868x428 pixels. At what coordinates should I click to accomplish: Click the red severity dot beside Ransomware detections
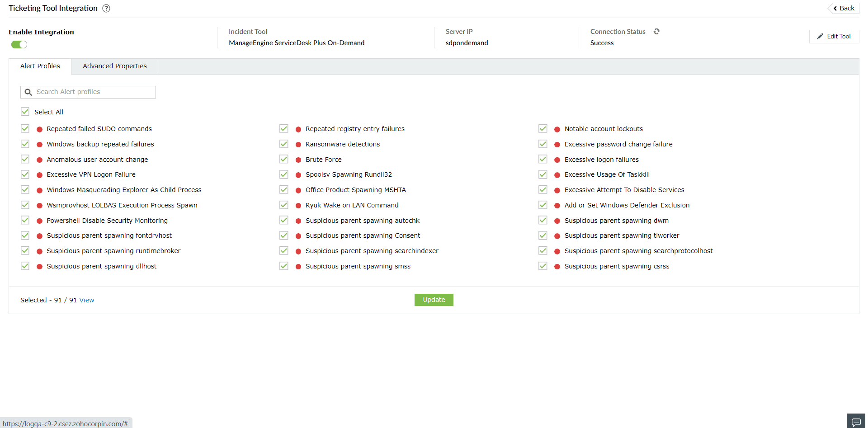(x=298, y=144)
